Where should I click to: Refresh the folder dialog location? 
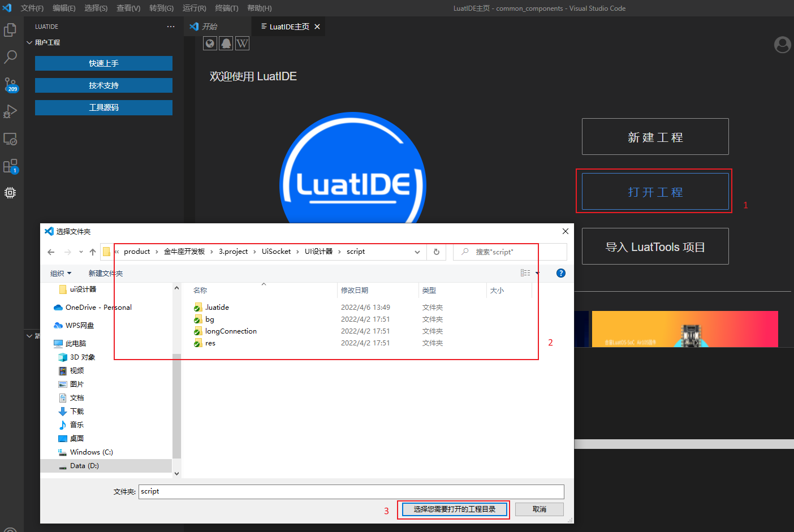tap(437, 252)
